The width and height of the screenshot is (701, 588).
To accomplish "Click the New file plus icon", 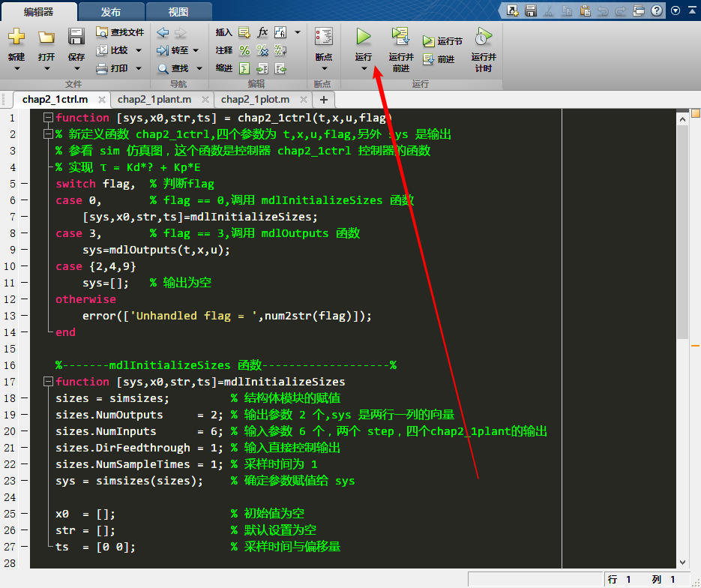I will tap(16, 36).
